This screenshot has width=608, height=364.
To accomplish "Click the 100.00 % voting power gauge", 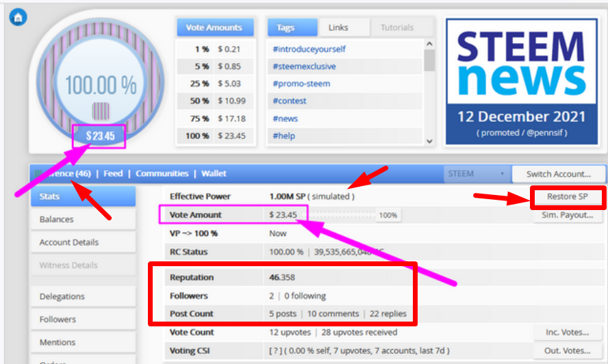I will pyautogui.click(x=101, y=83).
